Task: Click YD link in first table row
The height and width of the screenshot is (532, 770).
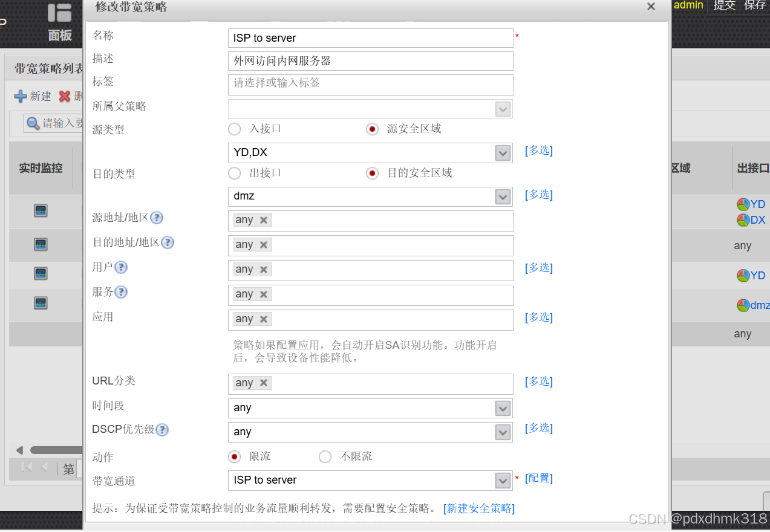Action: point(758,204)
